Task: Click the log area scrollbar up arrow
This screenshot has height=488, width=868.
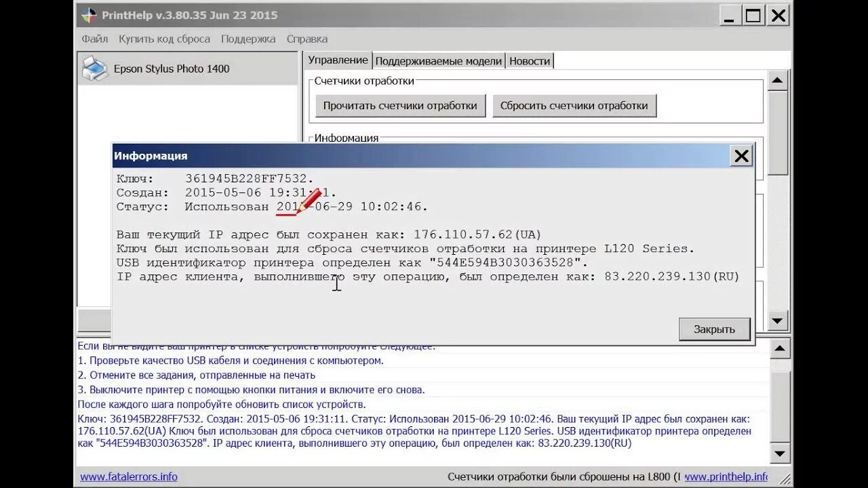Action: [x=781, y=350]
